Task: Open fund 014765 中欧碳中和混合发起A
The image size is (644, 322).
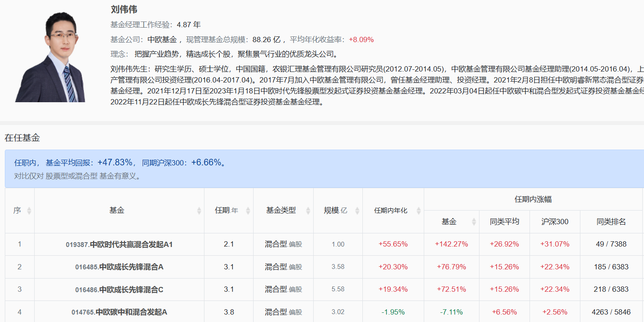Action: [119, 312]
